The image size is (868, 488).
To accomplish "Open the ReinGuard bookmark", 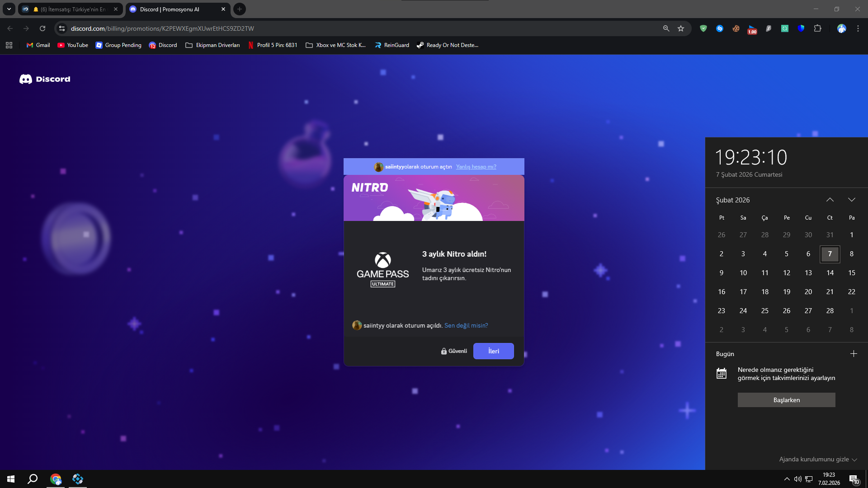I will pos(392,45).
